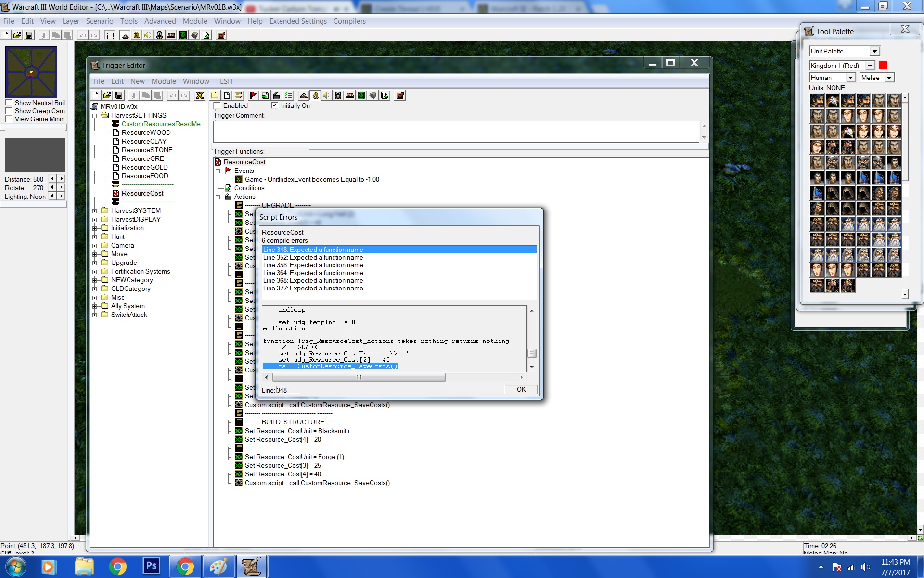
Task: Click Test Map icon in main toolbar
Action: [221, 35]
